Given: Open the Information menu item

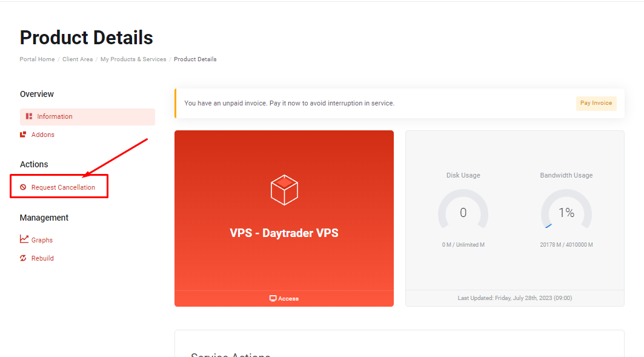Looking at the screenshot, I should [55, 116].
